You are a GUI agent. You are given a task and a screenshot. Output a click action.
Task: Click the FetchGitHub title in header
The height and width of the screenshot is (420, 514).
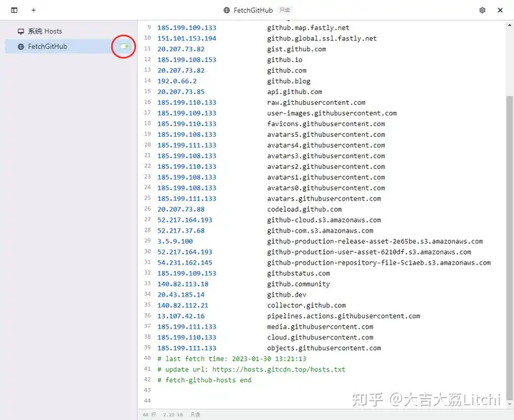253,10
